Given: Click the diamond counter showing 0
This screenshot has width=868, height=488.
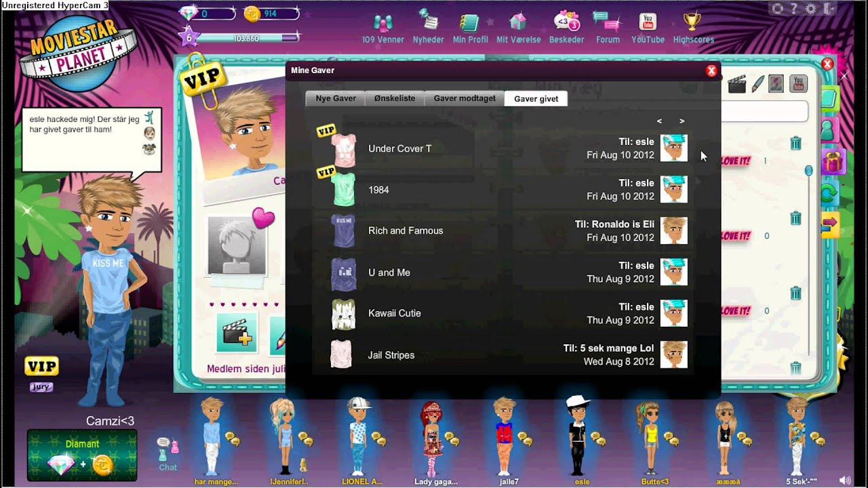Looking at the screenshot, I should (x=206, y=14).
